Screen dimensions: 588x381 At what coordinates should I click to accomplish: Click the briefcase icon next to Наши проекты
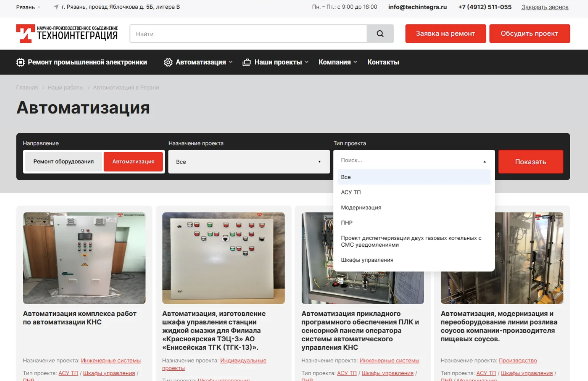[246, 62]
